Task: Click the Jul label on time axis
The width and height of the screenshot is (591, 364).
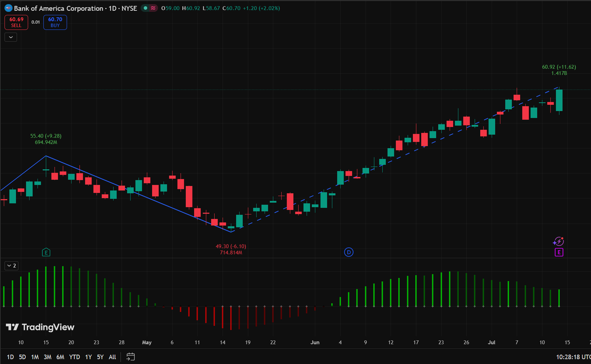Action: pos(492,342)
